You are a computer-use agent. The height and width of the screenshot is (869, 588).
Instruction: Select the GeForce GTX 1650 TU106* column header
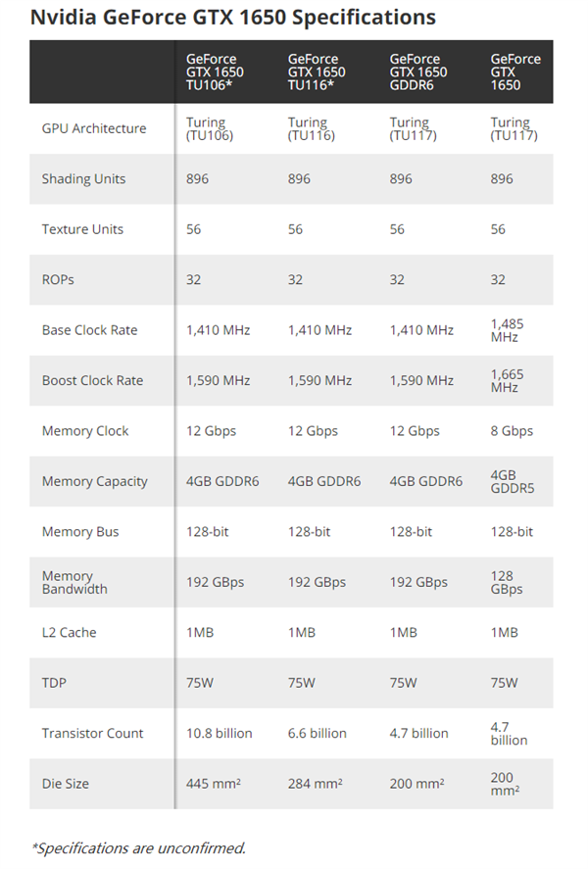coord(215,72)
